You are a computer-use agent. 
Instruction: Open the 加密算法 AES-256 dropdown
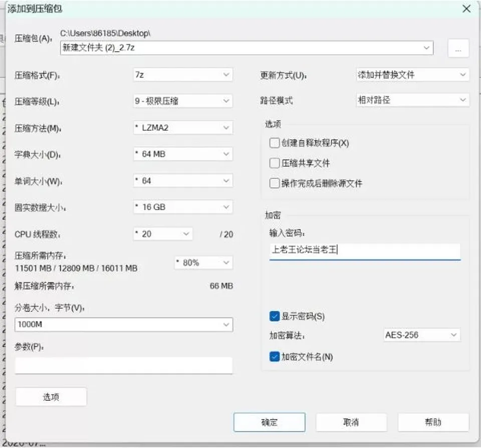point(422,335)
